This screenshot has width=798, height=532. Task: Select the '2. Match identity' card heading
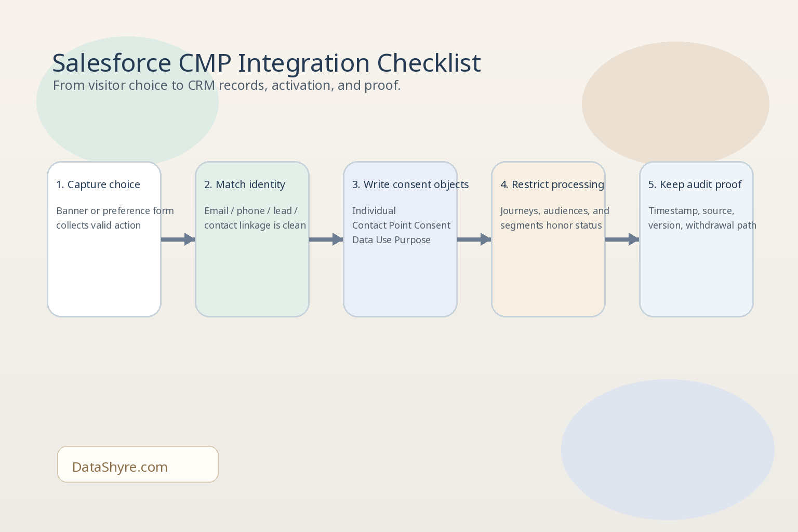pos(245,184)
